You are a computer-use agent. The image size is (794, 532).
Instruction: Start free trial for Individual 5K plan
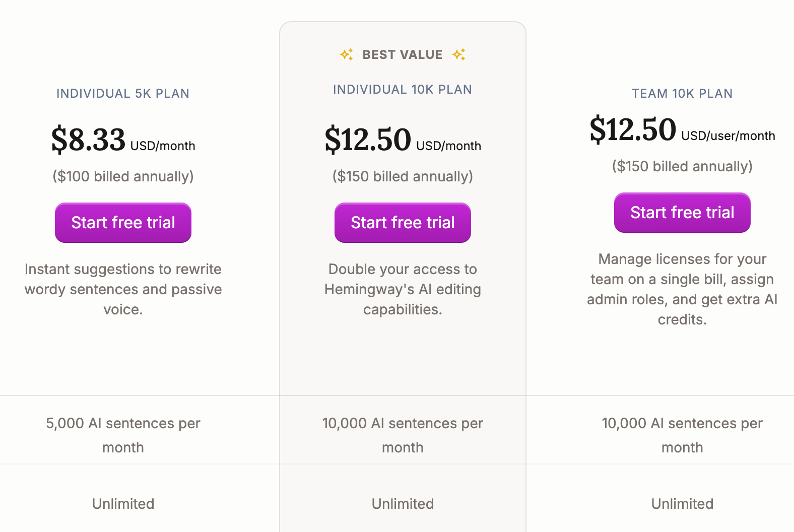123,223
